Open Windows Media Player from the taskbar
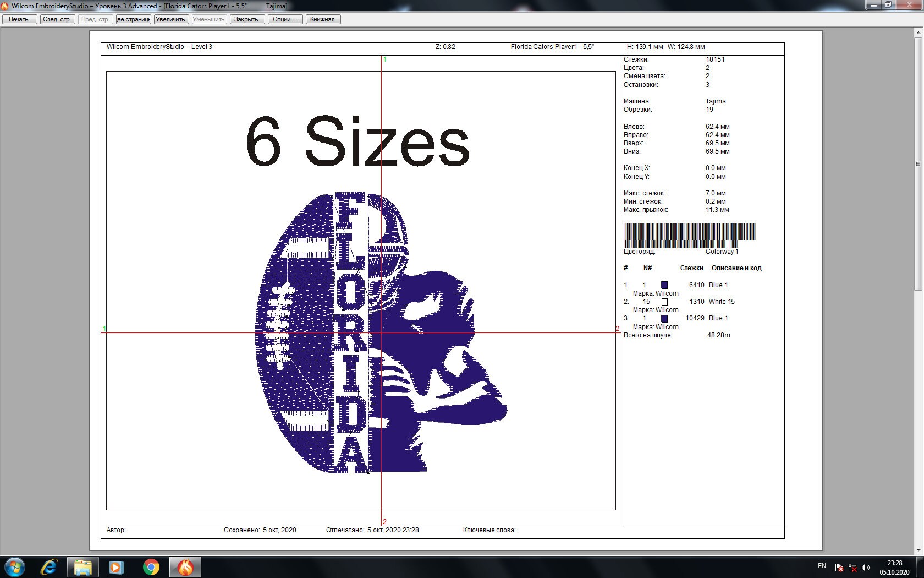 pyautogui.click(x=116, y=566)
